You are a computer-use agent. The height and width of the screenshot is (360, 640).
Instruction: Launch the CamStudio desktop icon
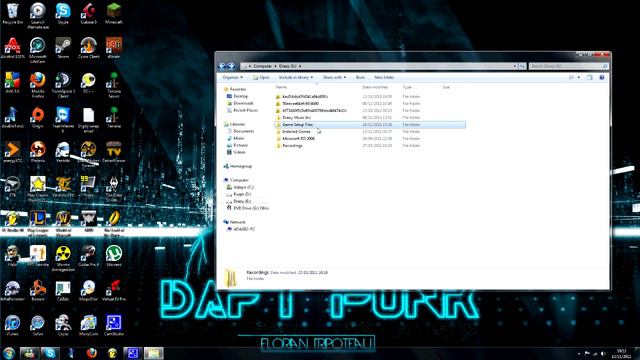click(114, 325)
